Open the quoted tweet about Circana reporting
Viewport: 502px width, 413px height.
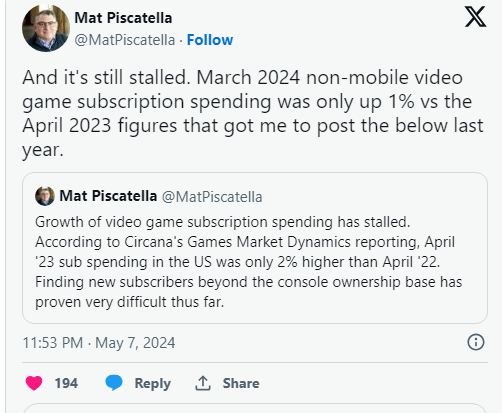(x=248, y=262)
